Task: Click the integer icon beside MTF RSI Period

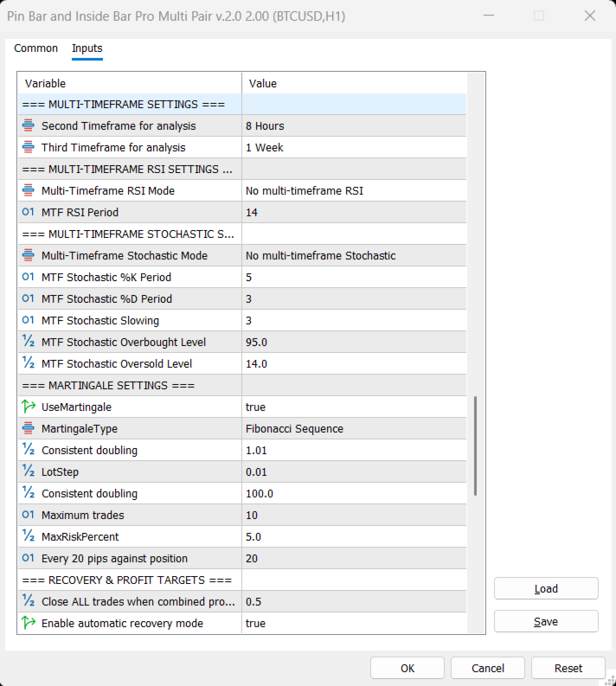Action: (x=29, y=212)
